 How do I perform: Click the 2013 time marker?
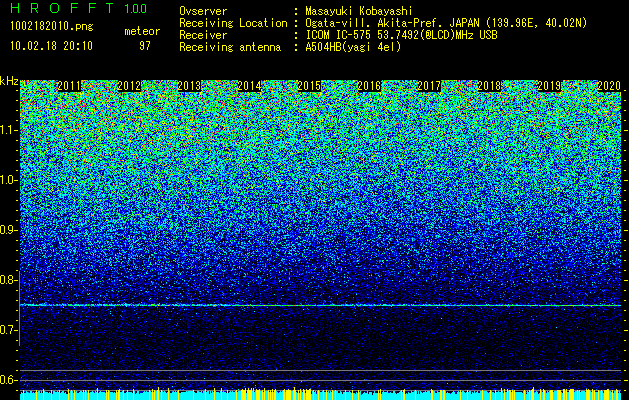pos(189,86)
